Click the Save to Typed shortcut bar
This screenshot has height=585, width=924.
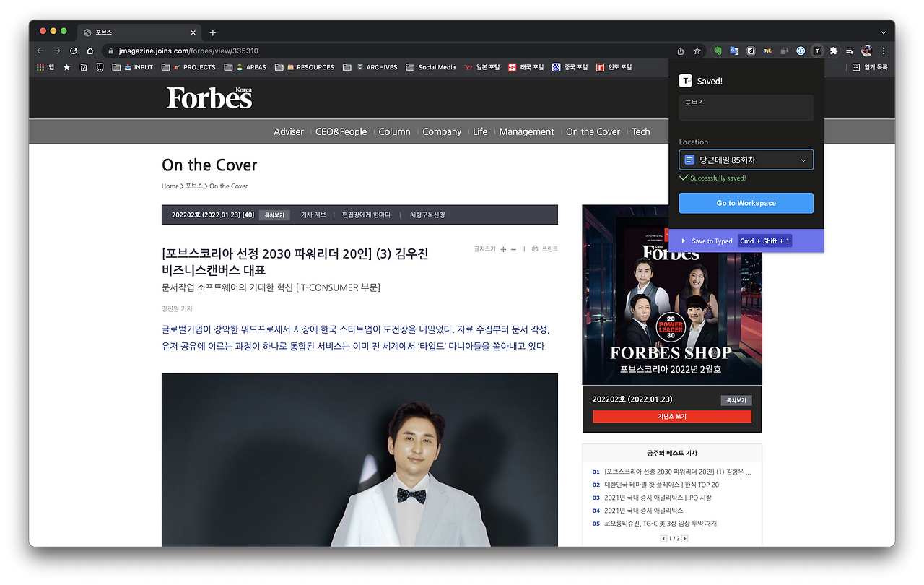pyautogui.click(x=746, y=240)
